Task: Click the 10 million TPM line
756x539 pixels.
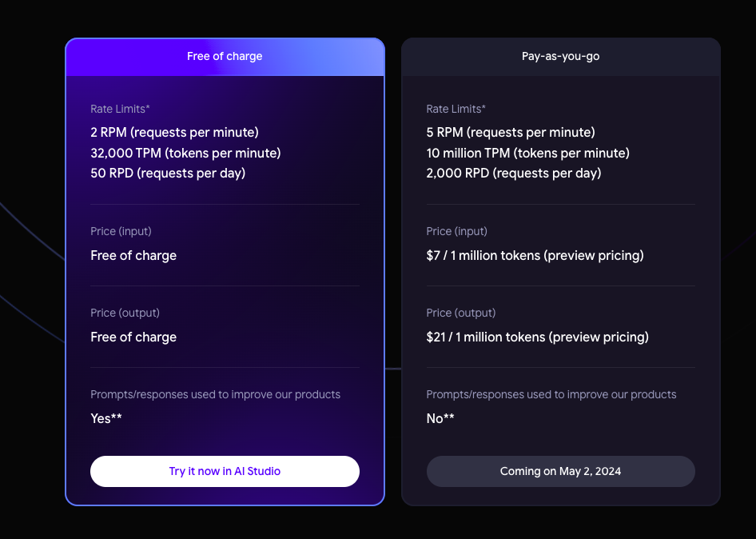Action: tap(527, 153)
